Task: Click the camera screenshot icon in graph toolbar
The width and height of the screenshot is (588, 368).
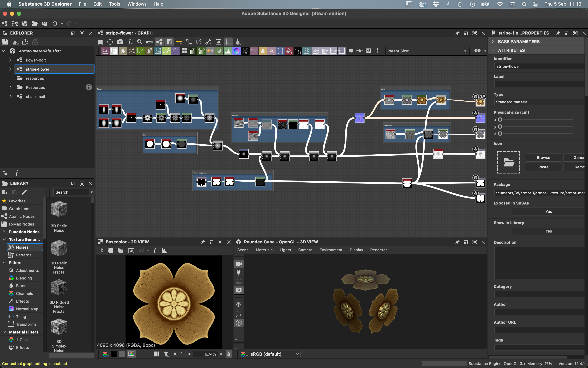Action: (120, 42)
